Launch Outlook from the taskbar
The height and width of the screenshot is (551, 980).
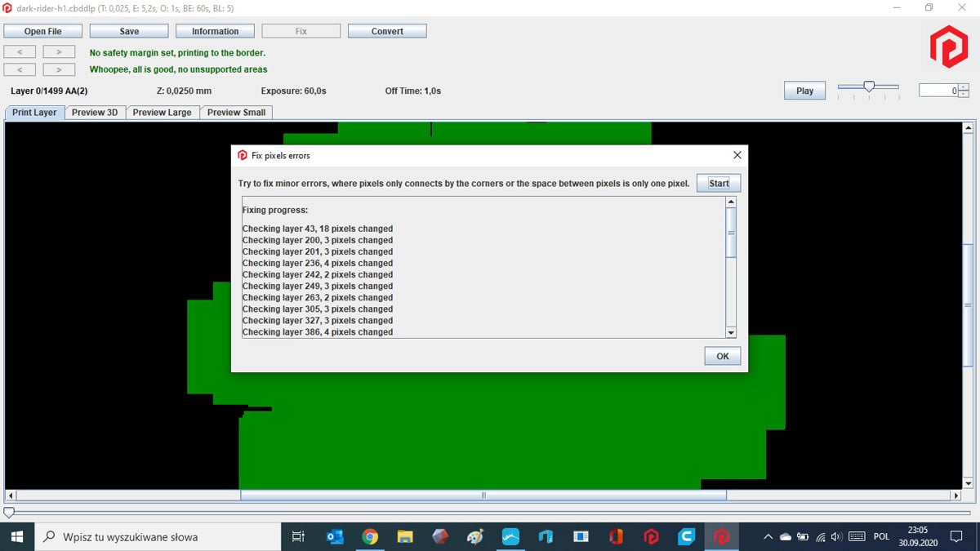(x=335, y=536)
